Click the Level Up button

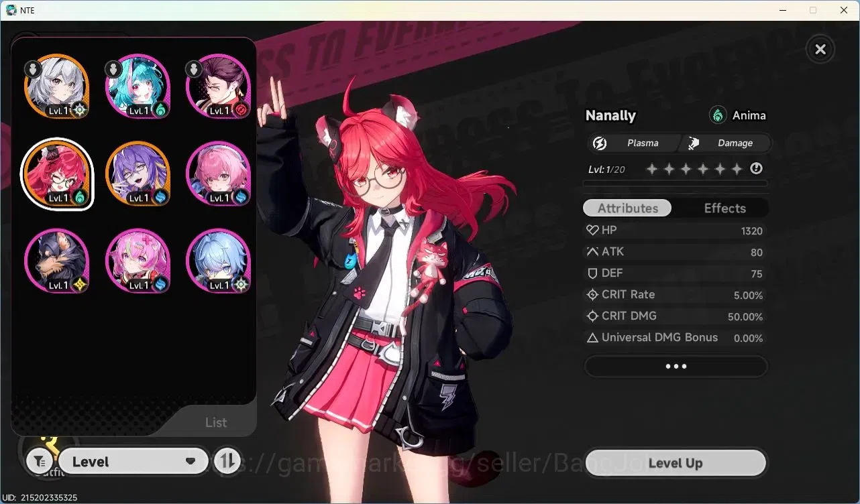tap(676, 462)
